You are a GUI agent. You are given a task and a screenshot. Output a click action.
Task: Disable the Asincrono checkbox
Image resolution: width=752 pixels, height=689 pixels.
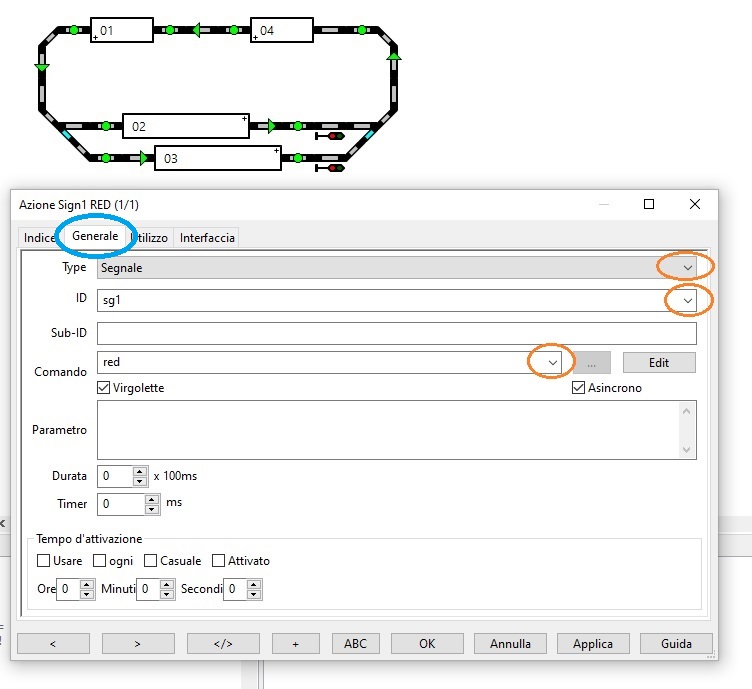(x=578, y=388)
